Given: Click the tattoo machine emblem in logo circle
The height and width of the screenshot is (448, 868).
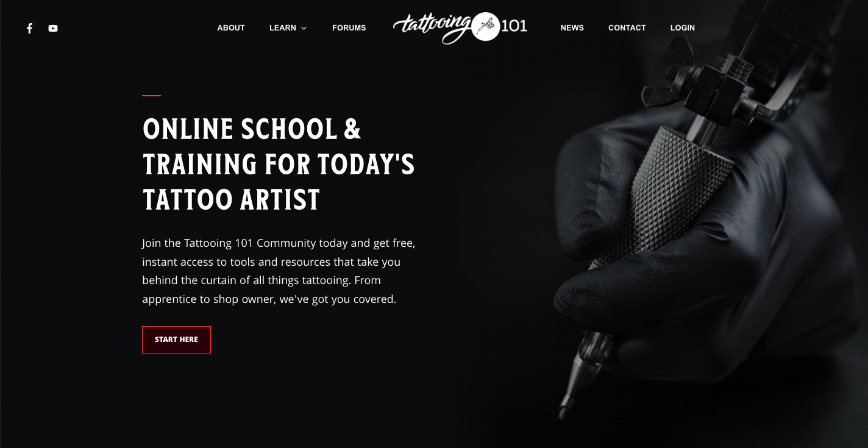Looking at the screenshot, I should (486, 26).
